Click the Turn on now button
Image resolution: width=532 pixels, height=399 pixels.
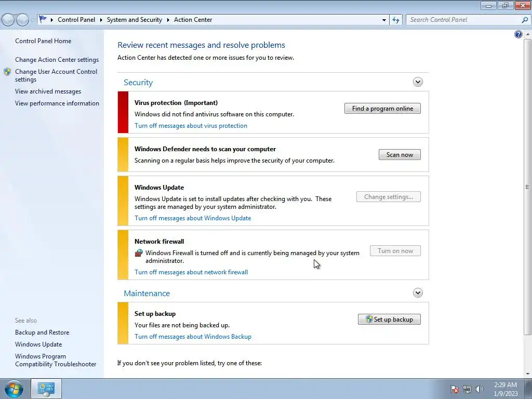(x=395, y=251)
